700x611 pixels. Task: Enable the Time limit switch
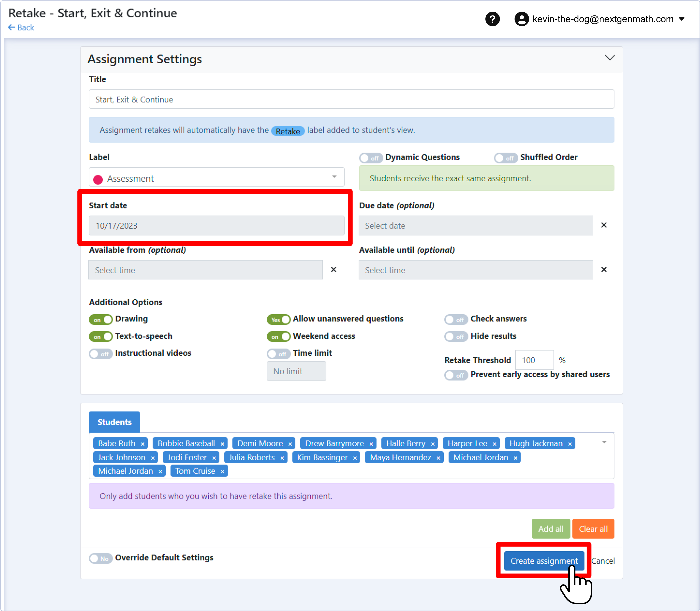(x=279, y=353)
